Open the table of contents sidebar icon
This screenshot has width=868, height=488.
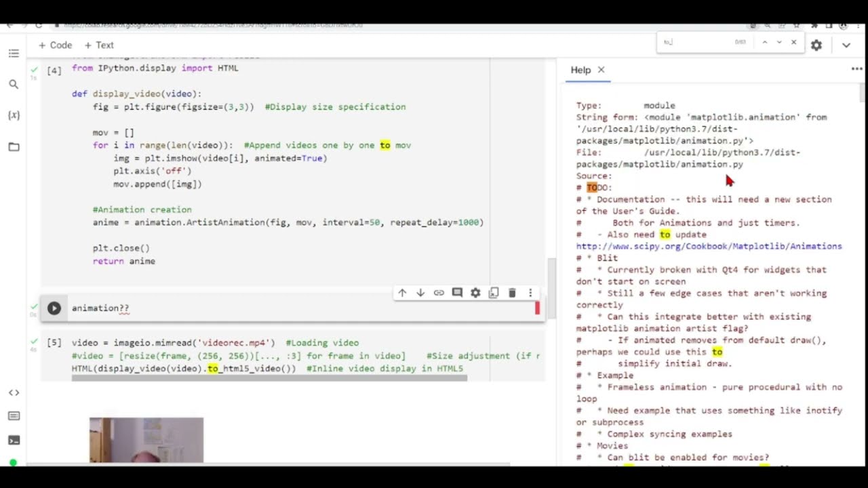click(14, 54)
